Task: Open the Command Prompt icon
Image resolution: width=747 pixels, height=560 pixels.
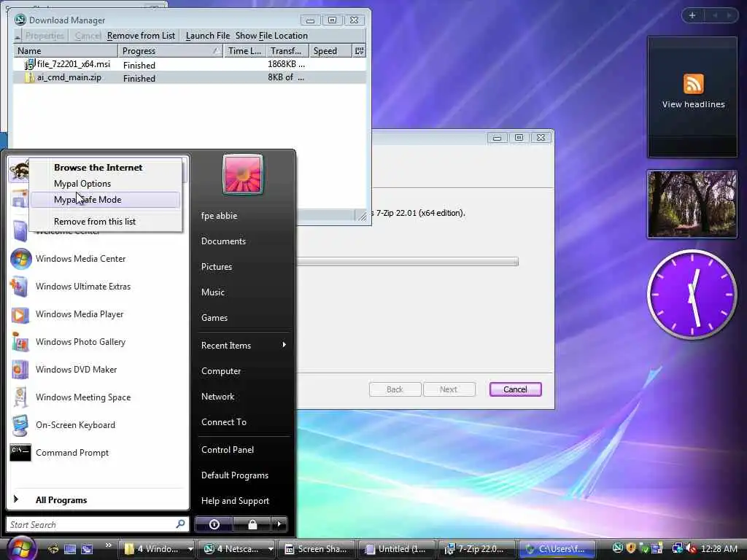Action: tap(20, 452)
